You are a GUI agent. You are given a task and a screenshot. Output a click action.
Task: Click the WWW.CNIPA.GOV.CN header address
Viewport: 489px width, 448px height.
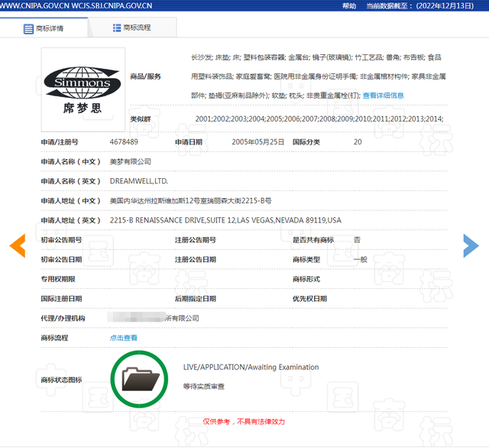click(x=34, y=5)
